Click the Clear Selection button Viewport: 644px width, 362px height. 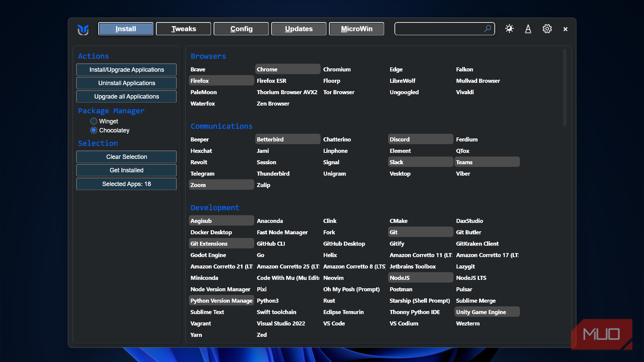[126, 157]
